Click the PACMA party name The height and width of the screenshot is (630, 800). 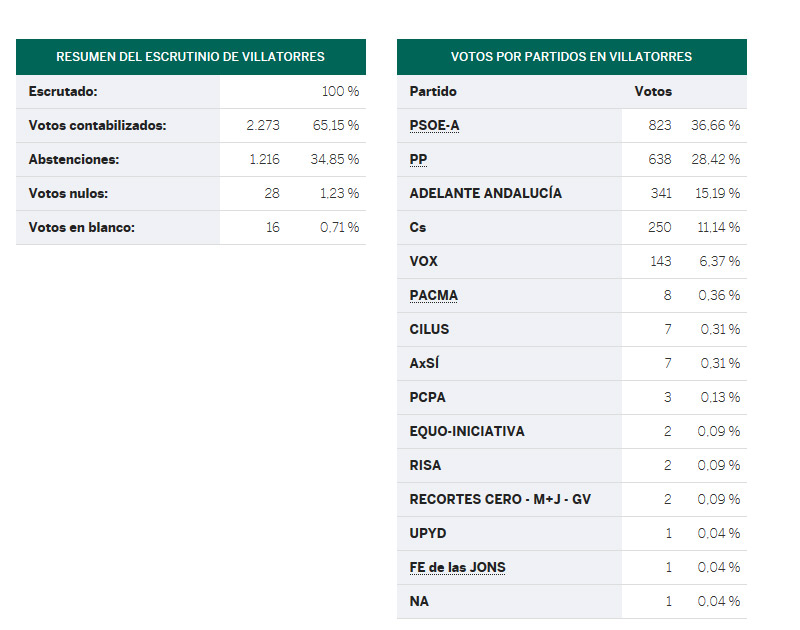(433, 296)
